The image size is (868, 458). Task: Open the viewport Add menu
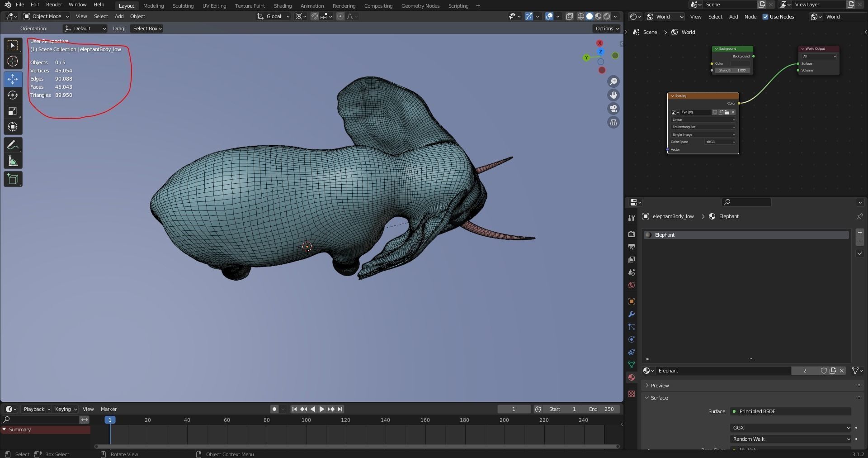tap(119, 16)
